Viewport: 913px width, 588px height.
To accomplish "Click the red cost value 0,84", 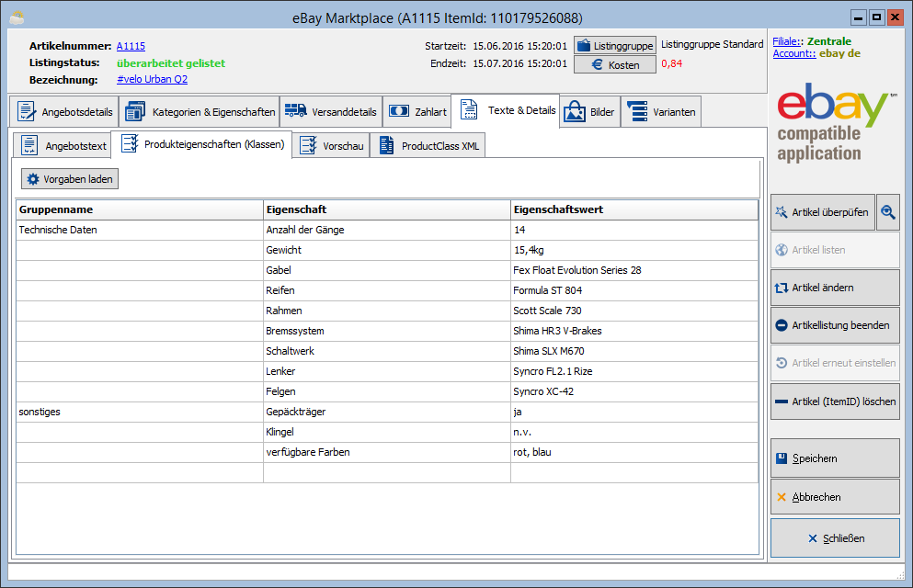I will [671, 63].
